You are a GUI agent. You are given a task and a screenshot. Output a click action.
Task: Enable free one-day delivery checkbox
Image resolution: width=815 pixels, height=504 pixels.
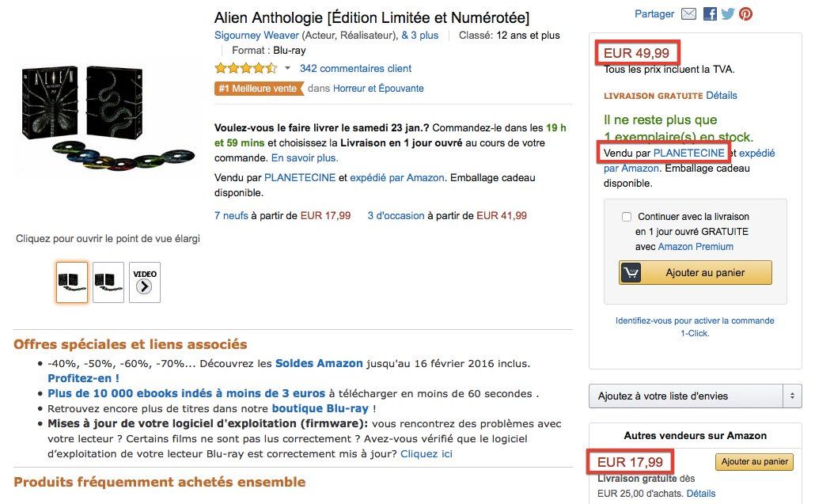tap(627, 217)
